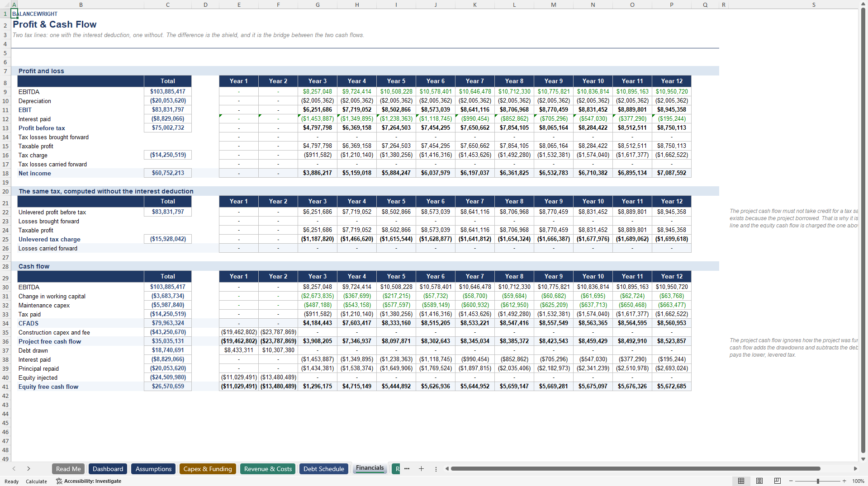Open the hidden sheet tabs ellipsis
The width and height of the screenshot is (868, 486).
coord(407,469)
